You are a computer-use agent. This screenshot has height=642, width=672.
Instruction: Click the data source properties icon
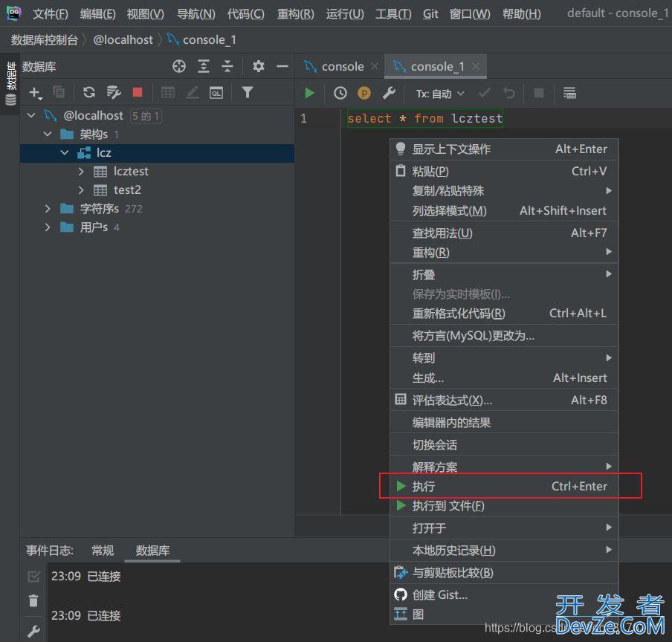point(114,92)
